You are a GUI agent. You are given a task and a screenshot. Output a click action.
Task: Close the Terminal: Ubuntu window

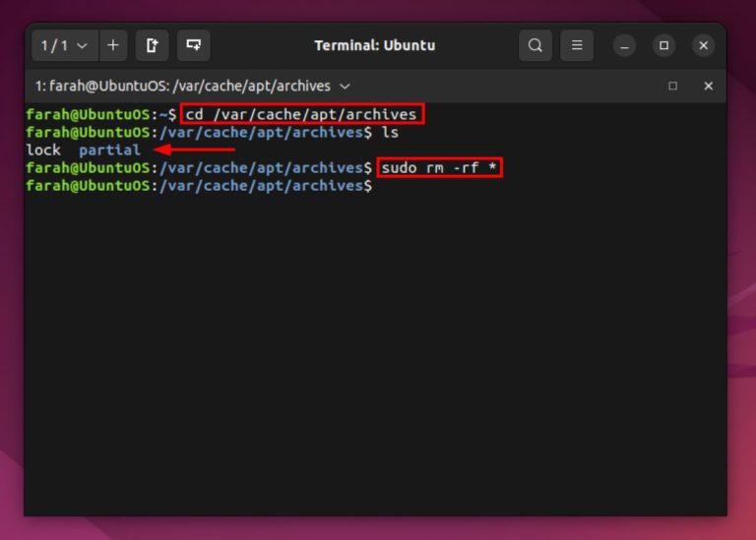click(x=703, y=45)
